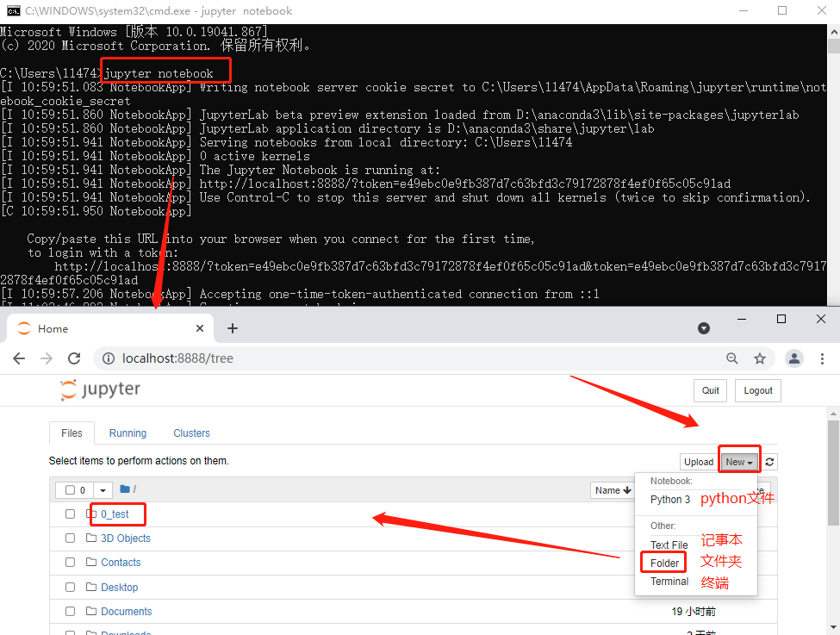Viewport: 840px width, 635px height.
Task: Click the cmd window title bar icon
Action: (x=14, y=10)
